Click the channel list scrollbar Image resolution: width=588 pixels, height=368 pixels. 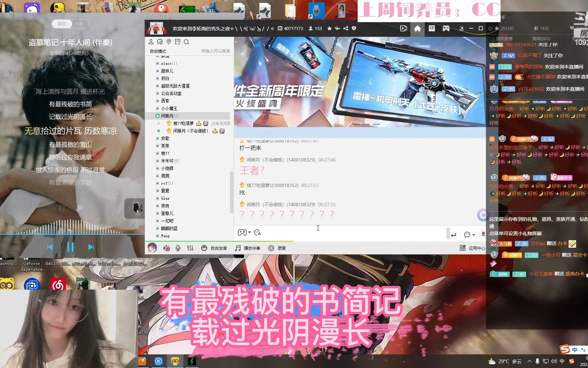pyautogui.click(x=232, y=193)
